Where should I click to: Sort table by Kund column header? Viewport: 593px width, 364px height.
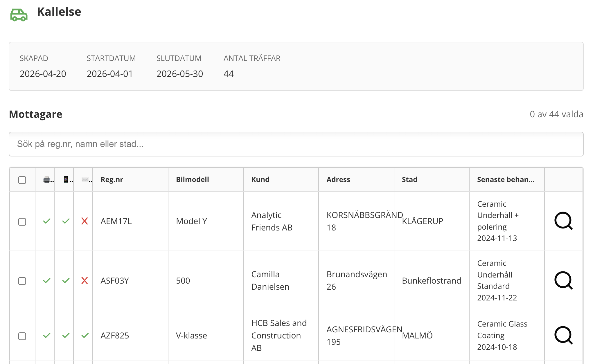pyautogui.click(x=260, y=180)
